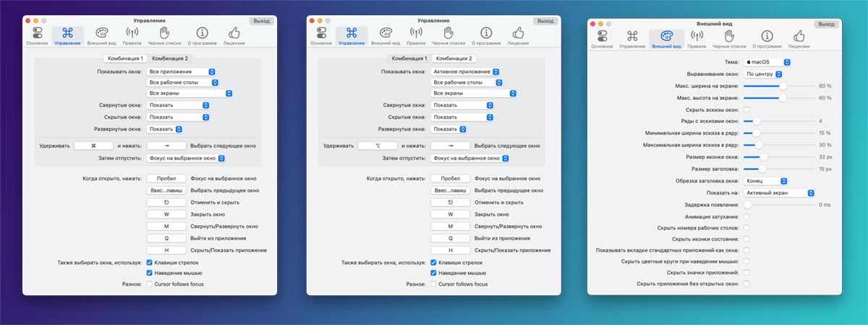Click W close-window shortcut in middle window

point(451,214)
